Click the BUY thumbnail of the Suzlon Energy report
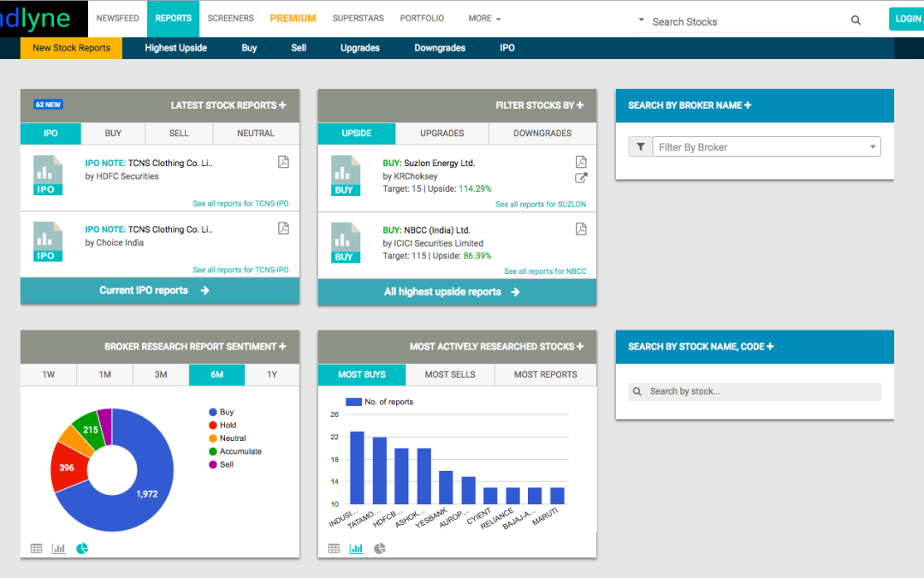The height and width of the screenshot is (578, 924). pyautogui.click(x=346, y=176)
